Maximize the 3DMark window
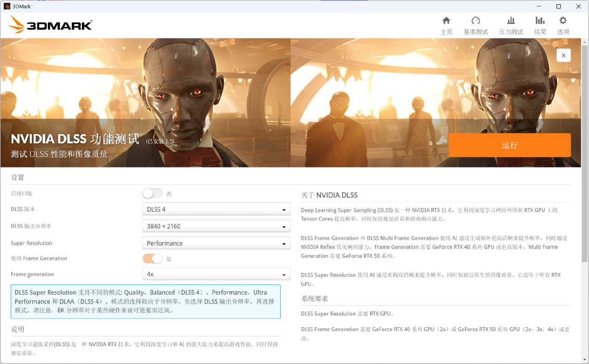The height and width of the screenshot is (364, 589). (559, 6)
